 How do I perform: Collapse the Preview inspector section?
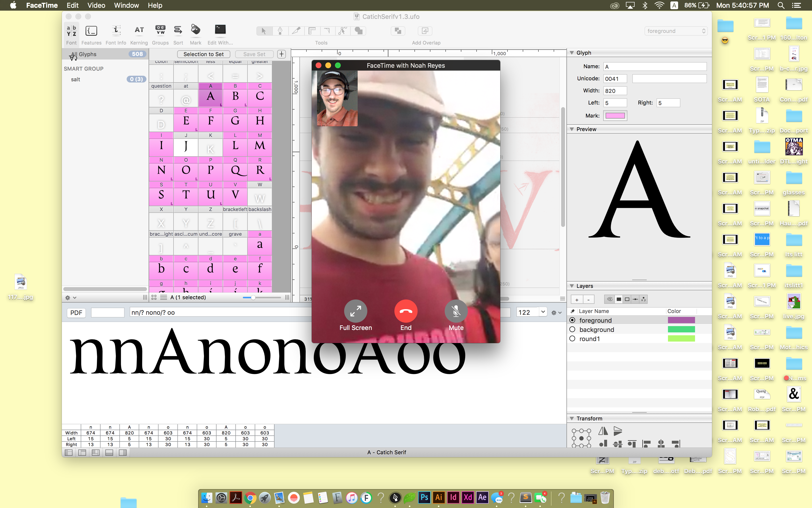(x=572, y=129)
